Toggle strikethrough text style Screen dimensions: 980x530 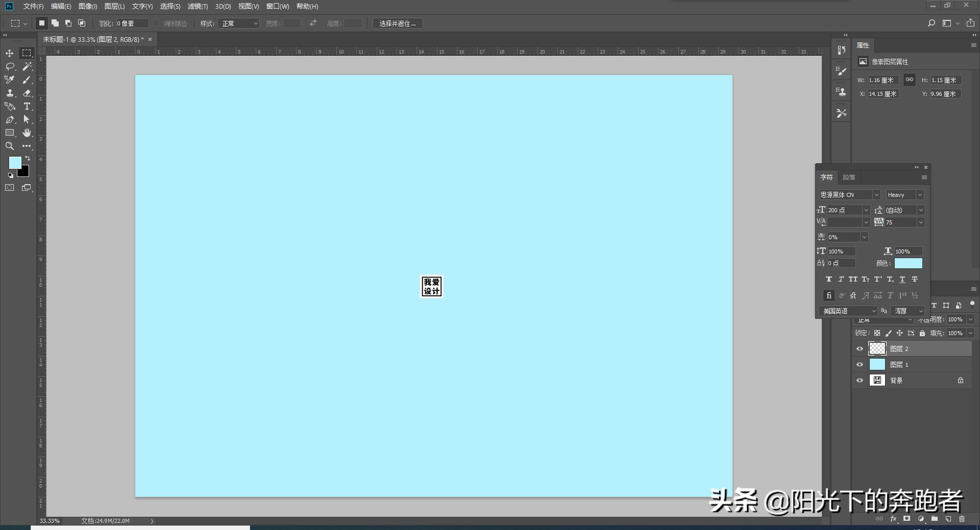915,280
